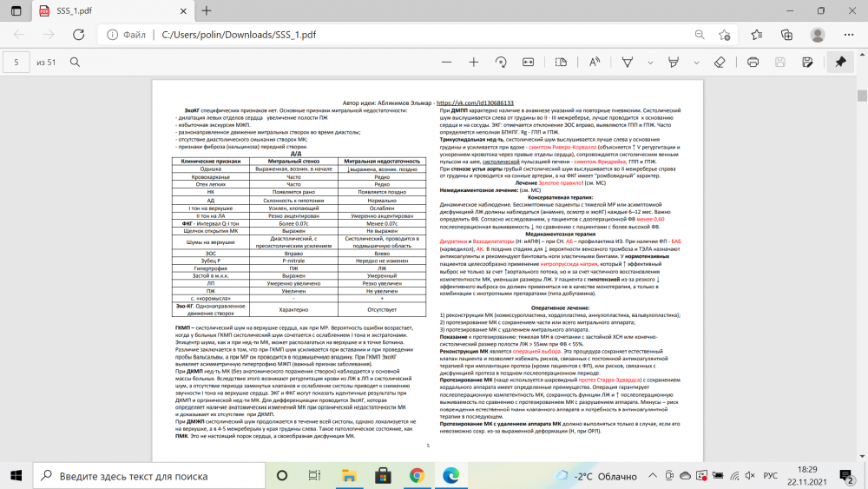Print the PDF document

[753, 63]
